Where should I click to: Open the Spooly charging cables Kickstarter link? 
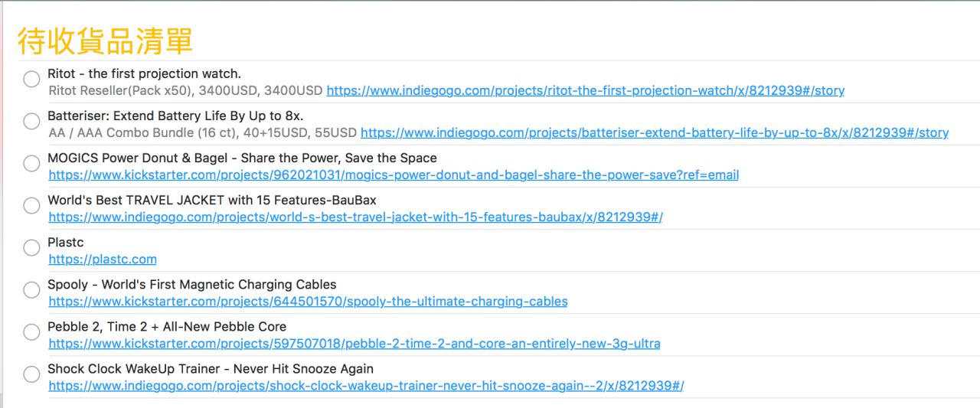tap(308, 302)
